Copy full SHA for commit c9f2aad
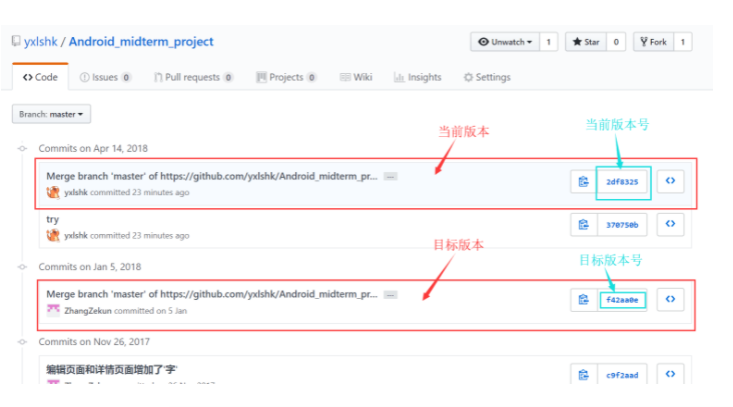Viewport: 733px width, 407px height. (x=583, y=375)
